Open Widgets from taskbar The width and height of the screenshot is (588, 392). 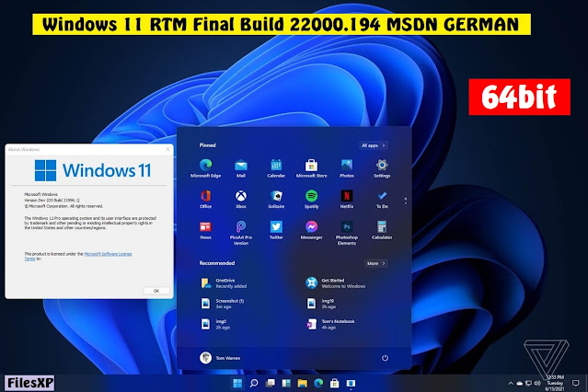pos(286,383)
